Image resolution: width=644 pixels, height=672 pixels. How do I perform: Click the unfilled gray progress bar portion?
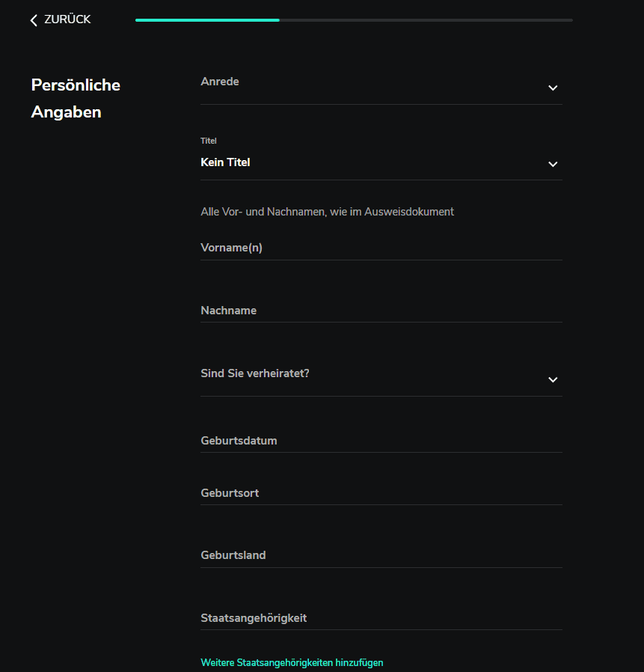pos(426,20)
